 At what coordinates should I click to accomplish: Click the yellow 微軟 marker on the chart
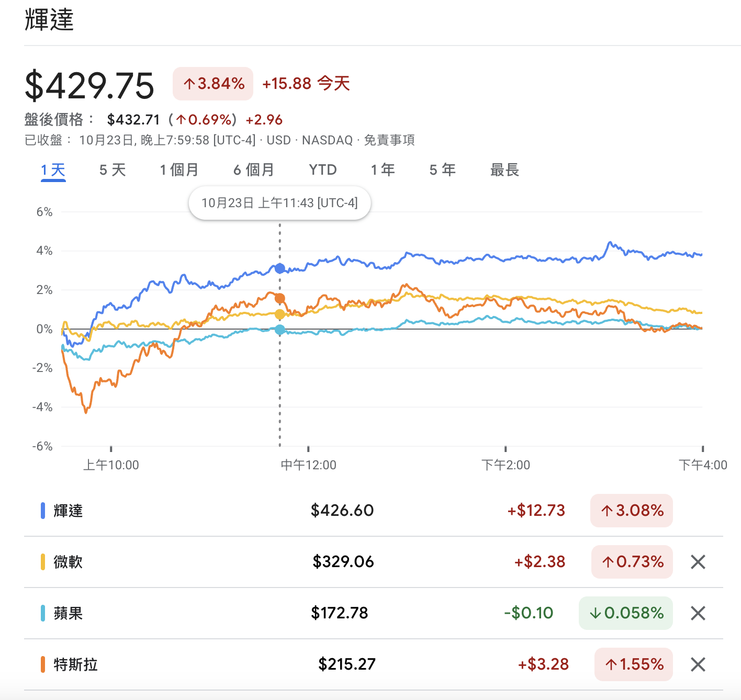pos(280,314)
